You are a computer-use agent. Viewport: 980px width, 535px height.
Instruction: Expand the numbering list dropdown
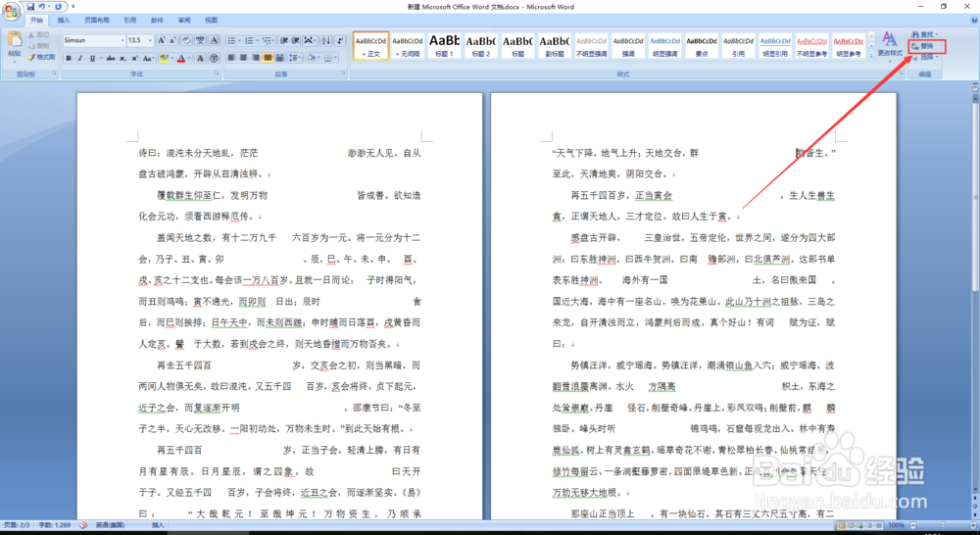(257, 40)
